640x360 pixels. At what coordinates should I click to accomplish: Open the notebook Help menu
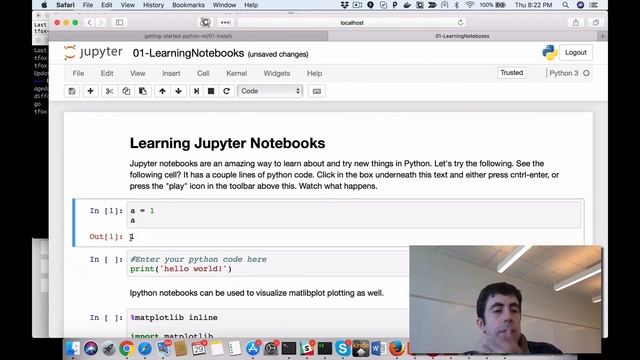(x=314, y=73)
